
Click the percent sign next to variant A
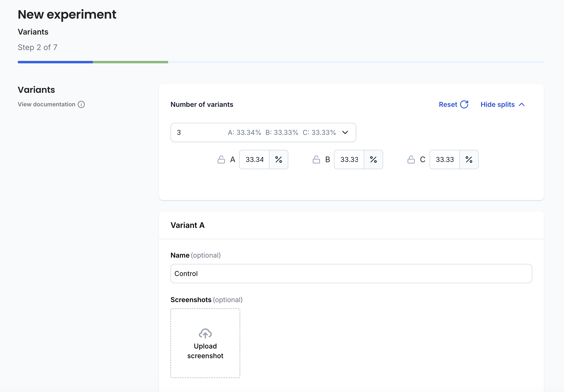click(x=279, y=160)
